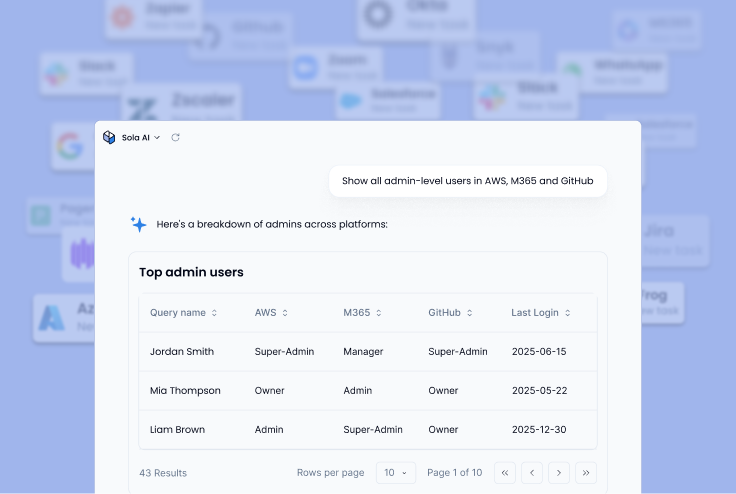Screen dimensions: 736x494
Task: Go to the next results page
Action: [x=559, y=472]
